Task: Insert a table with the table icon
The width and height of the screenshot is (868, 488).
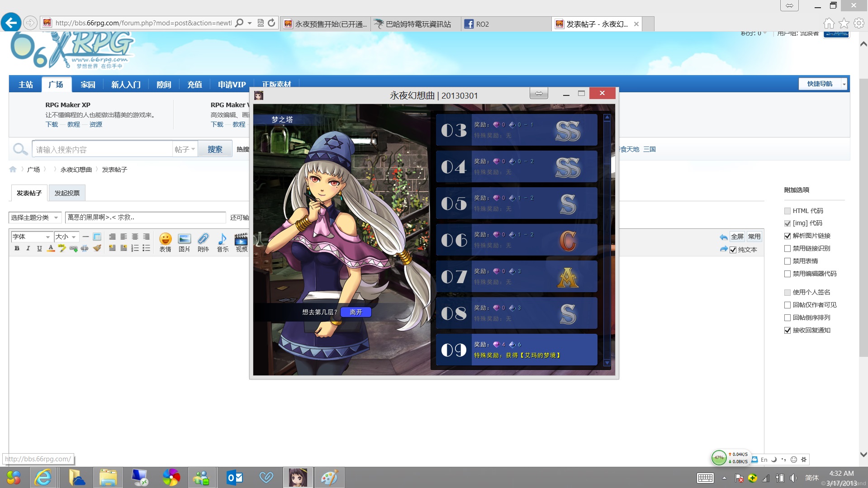Action: coord(97,237)
